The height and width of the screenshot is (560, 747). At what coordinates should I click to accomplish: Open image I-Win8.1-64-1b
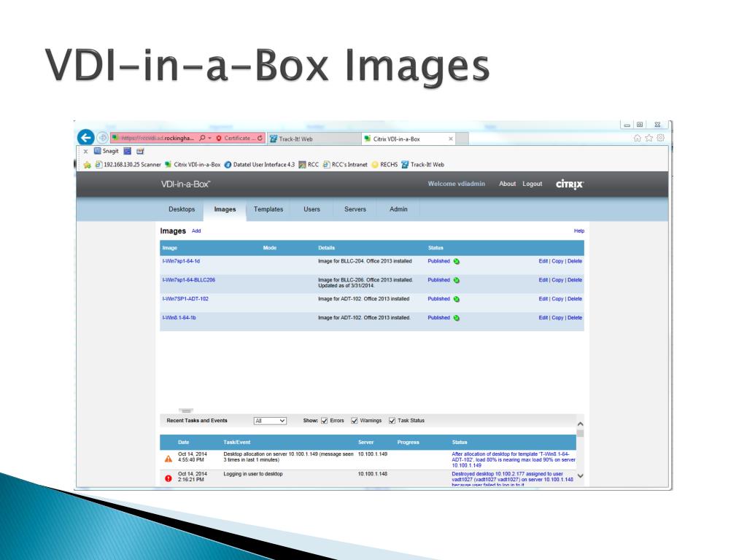point(179,318)
